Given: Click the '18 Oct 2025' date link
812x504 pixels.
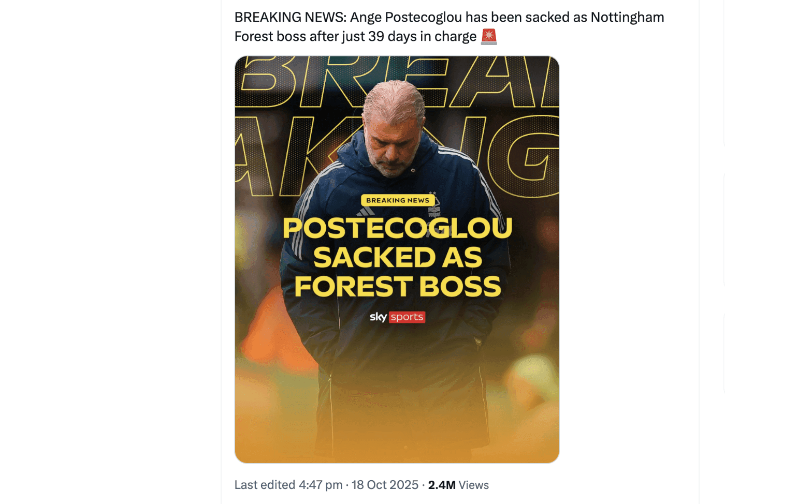Looking at the screenshot, I should pos(385,485).
